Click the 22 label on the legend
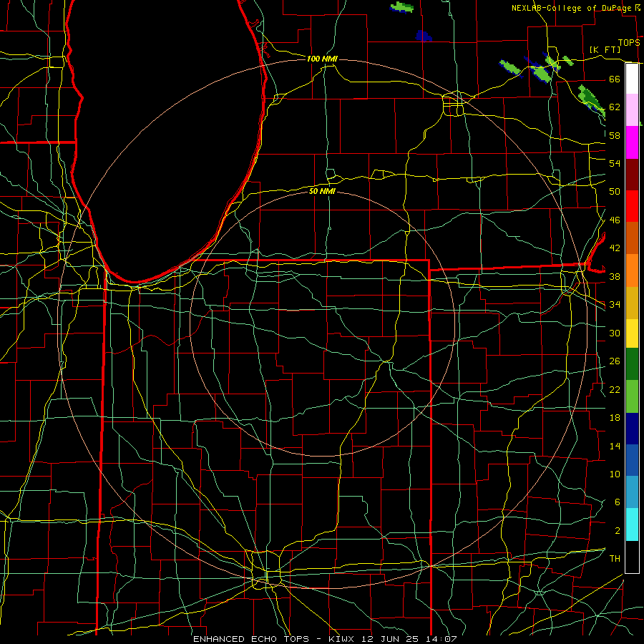The image size is (644, 644). pyautogui.click(x=615, y=389)
